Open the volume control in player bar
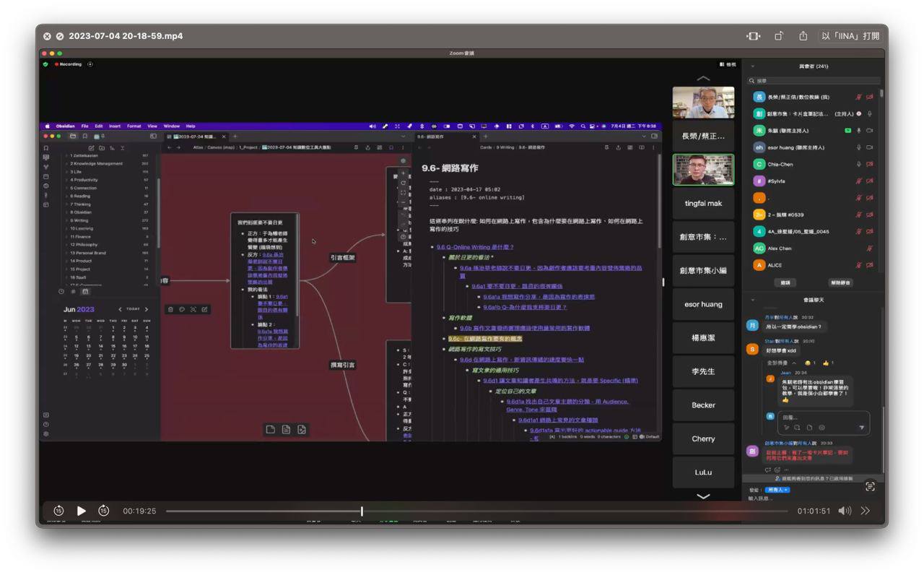This screenshot has height=575, width=924. [845, 511]
